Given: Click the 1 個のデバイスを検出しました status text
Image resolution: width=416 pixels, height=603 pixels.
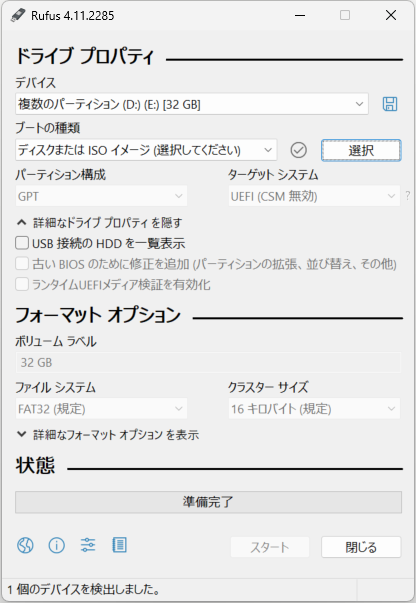Looking at the screenshot, I should click(x=83, y=589).
